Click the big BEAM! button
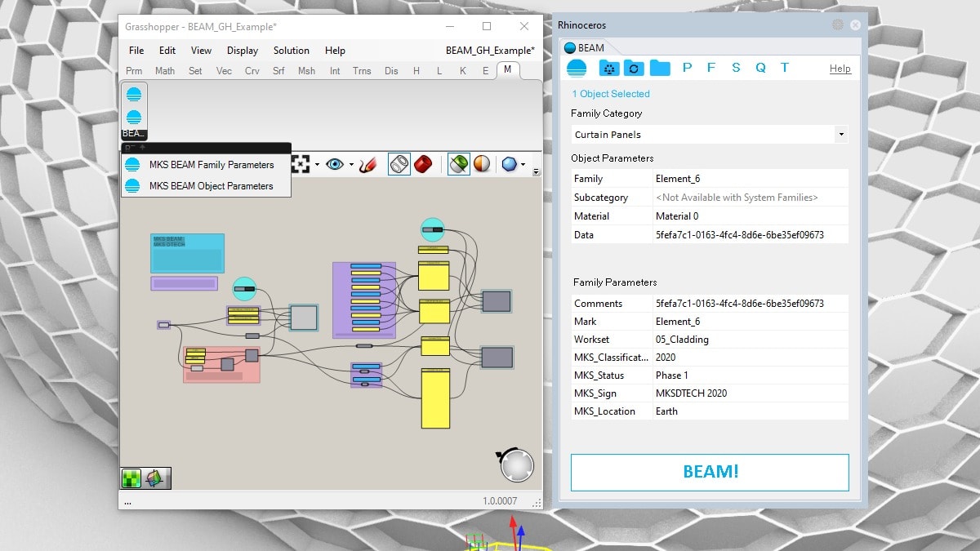The image size is (980, 551). [710, 472]
